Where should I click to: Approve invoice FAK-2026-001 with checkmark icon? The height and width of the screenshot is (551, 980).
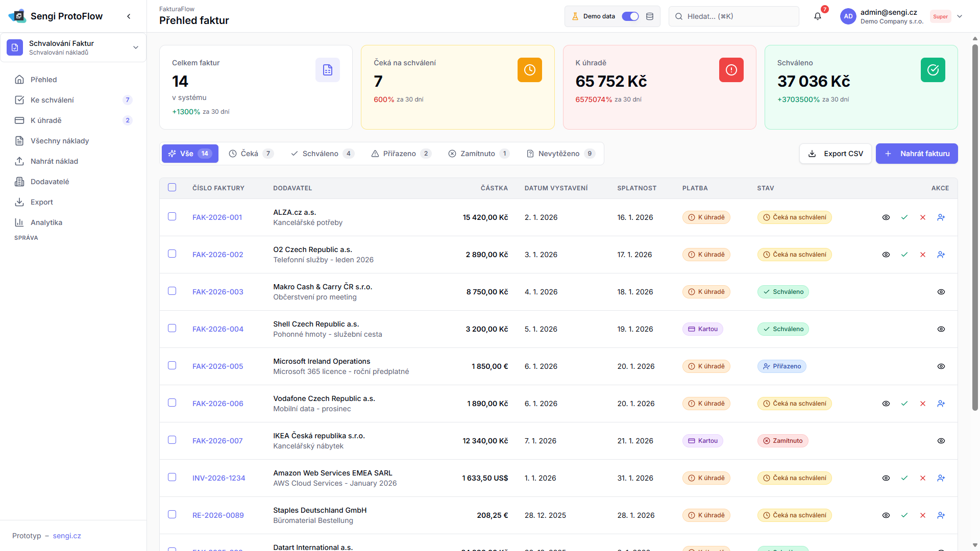click(904, 217)
